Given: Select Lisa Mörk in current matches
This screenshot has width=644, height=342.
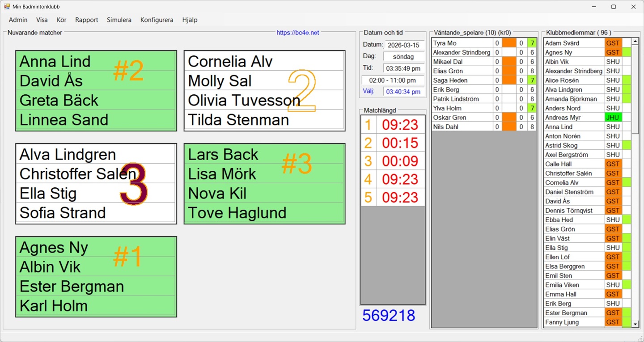Looking at the screenshot, I should point(264,174).
